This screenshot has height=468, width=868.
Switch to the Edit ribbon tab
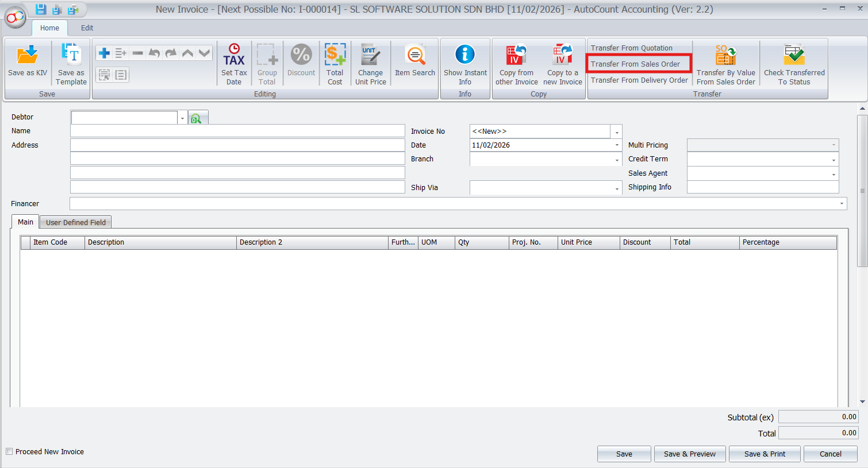tap(87, 28)
